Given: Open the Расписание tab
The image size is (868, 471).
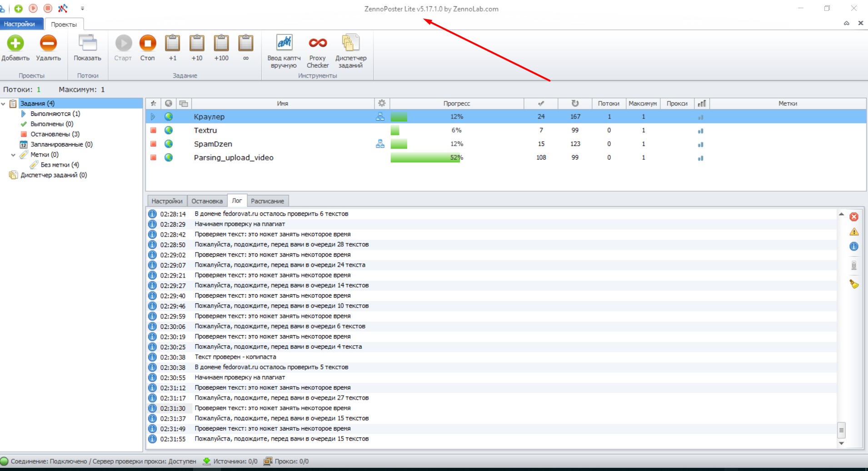Looking at the screenshot, I should [267, 201].
